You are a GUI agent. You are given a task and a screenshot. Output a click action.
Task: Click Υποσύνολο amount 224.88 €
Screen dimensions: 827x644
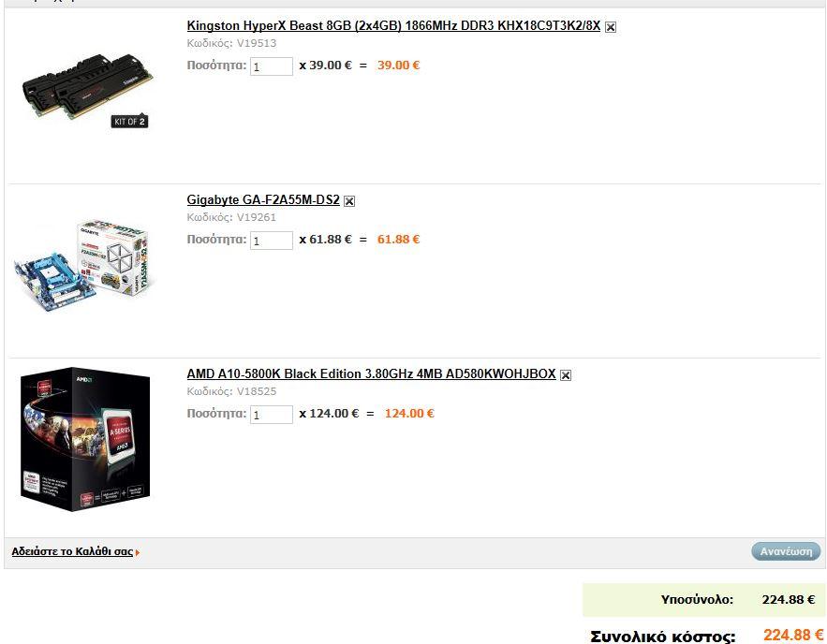pos(789,600)
